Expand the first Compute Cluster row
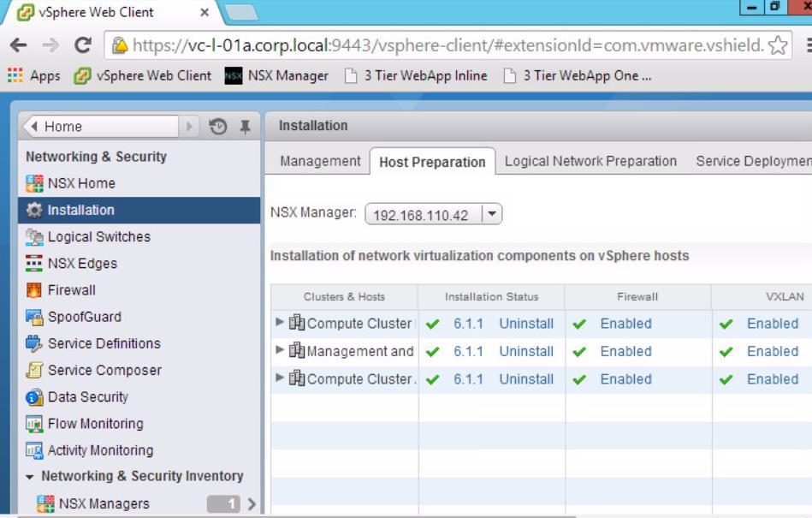Screen dimensions: 812x518 (x=279, y=322)
